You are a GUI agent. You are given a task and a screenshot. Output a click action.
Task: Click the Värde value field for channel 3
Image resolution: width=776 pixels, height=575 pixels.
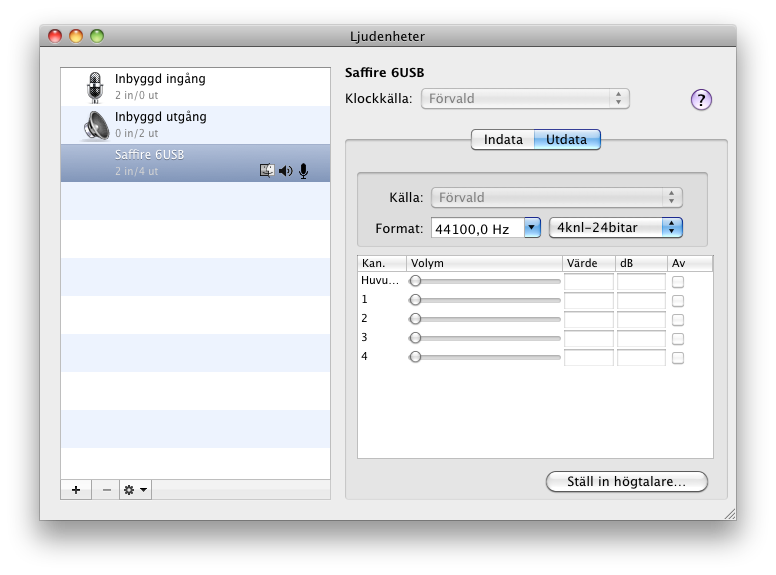tap(588, 338)
